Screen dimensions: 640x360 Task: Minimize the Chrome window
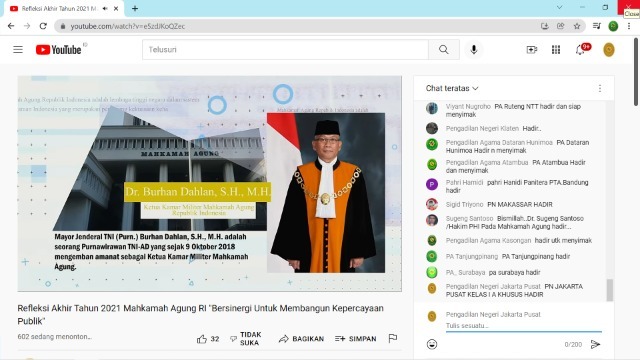(x=582, y=7)
